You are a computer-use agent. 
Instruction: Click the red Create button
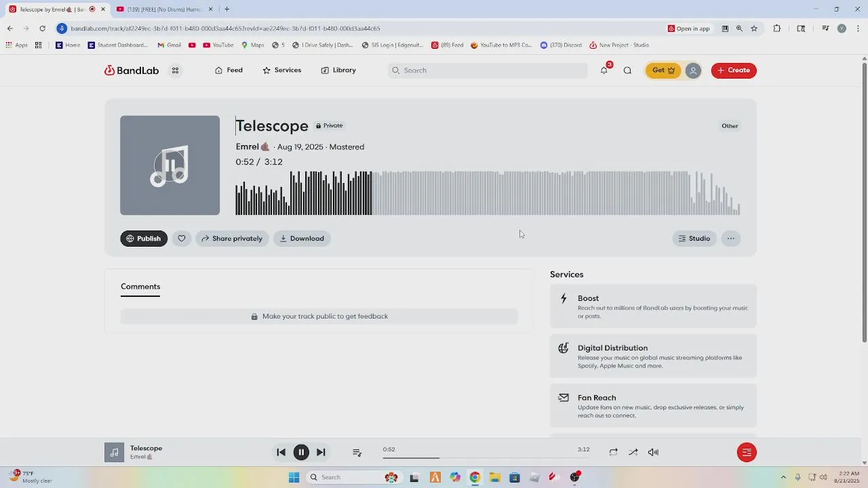coord(734,70)
